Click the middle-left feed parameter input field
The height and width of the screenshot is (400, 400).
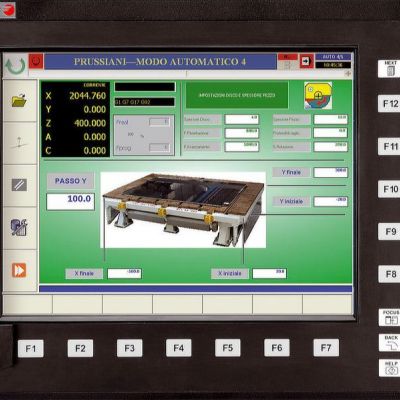(242, 133)
